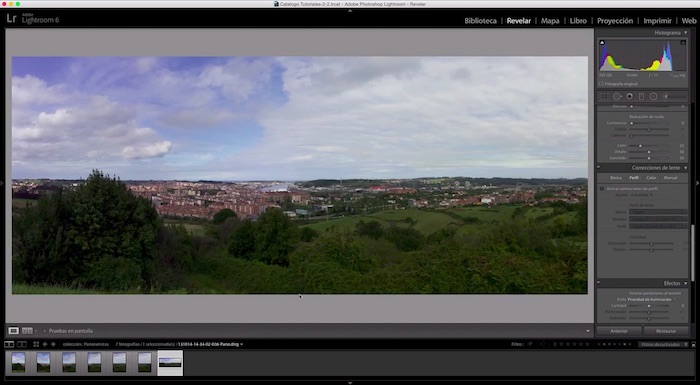The height and width of the screenshot is (385, 700).
Task: Open the lens Perfil dropdown
Action: tap(658, 226)
